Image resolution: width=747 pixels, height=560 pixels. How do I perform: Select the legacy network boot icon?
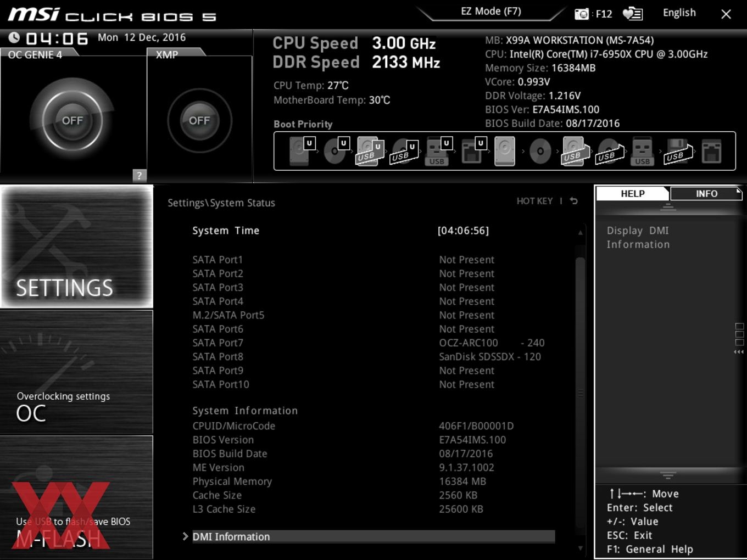tap(711, 151)
